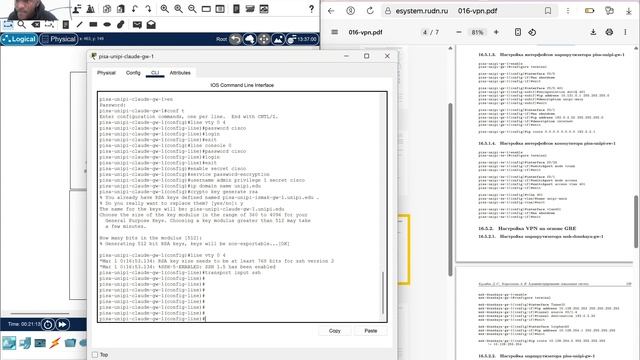Choose the Inspect magnifier tool
This screenshot has height=360, width=640.
pyautogui.click(x=22, y=25)
